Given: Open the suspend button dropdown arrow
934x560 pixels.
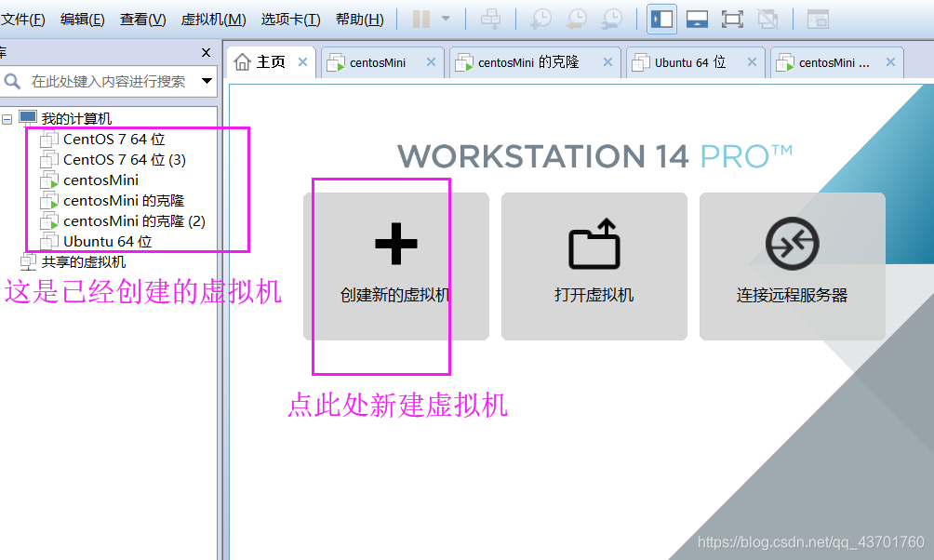Looking at the screenshot, I should pos(446,19).
